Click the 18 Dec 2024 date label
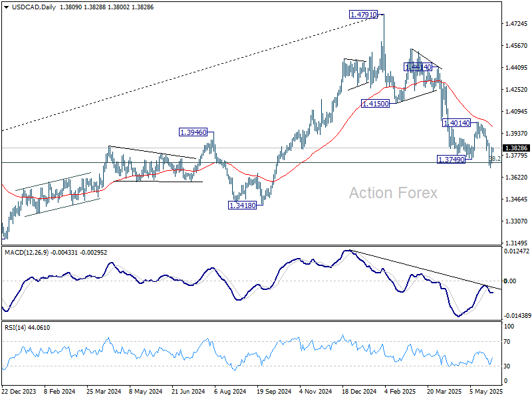Viewport: 532px width, 399px height. 359,392
